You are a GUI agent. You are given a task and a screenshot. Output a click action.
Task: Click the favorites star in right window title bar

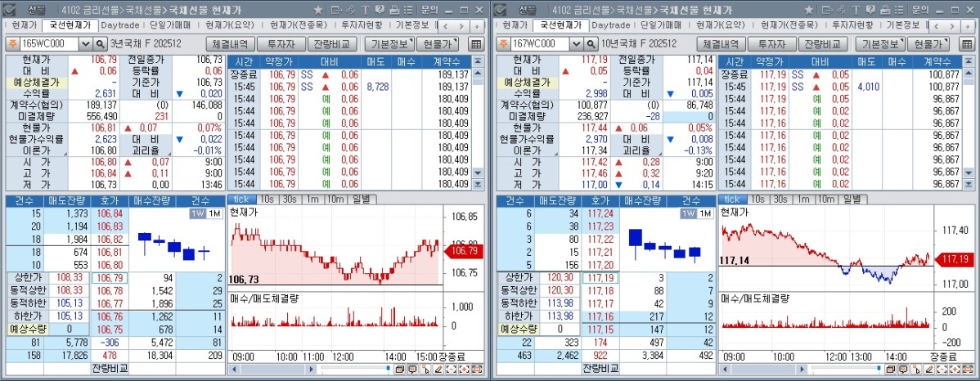(x=809, y=10)
